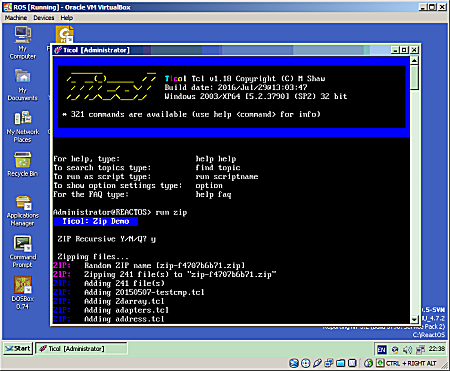The image size is (450, 371).
Task: Click the VirtualBox title bar icon
Action: [8, 7]
